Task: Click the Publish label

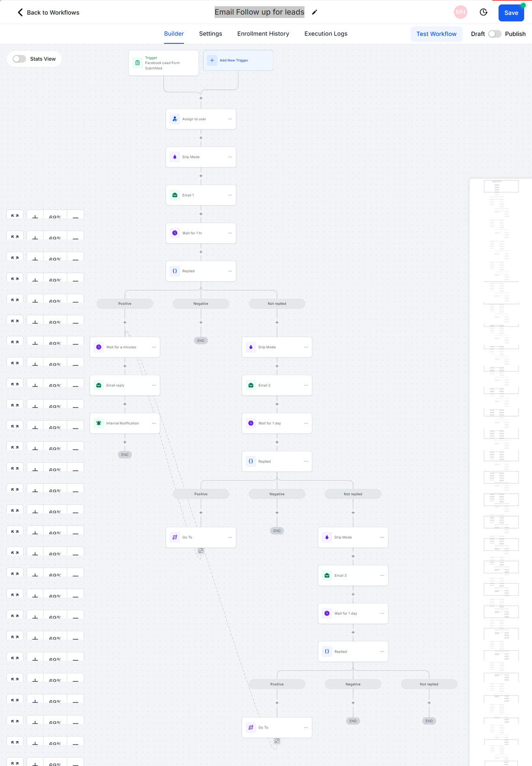Action: pos(515,34)
